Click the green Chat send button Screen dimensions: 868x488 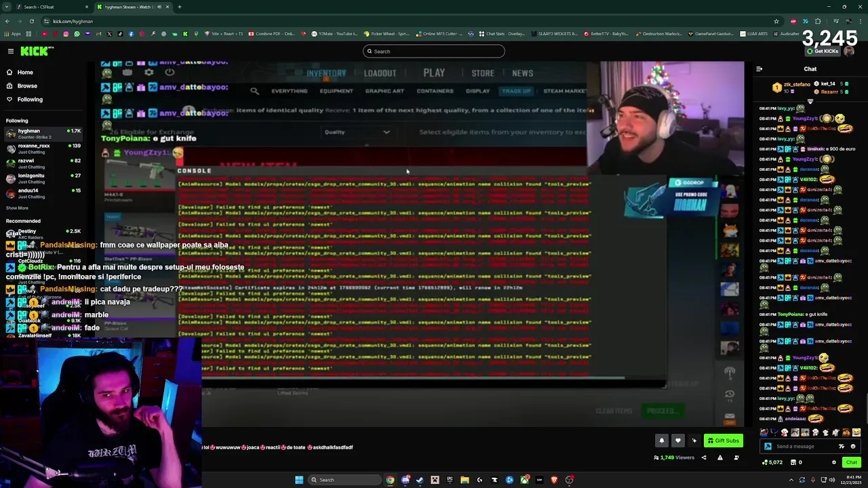coord(852,462)
